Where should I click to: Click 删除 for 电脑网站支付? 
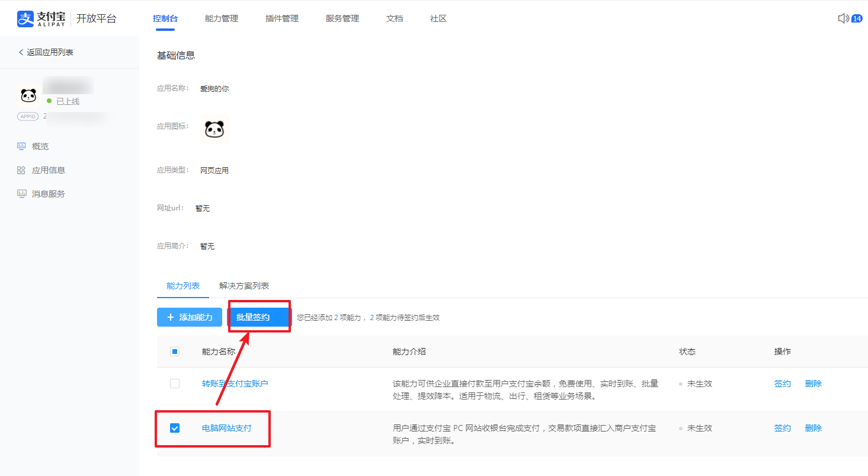(x=813, y=428)
